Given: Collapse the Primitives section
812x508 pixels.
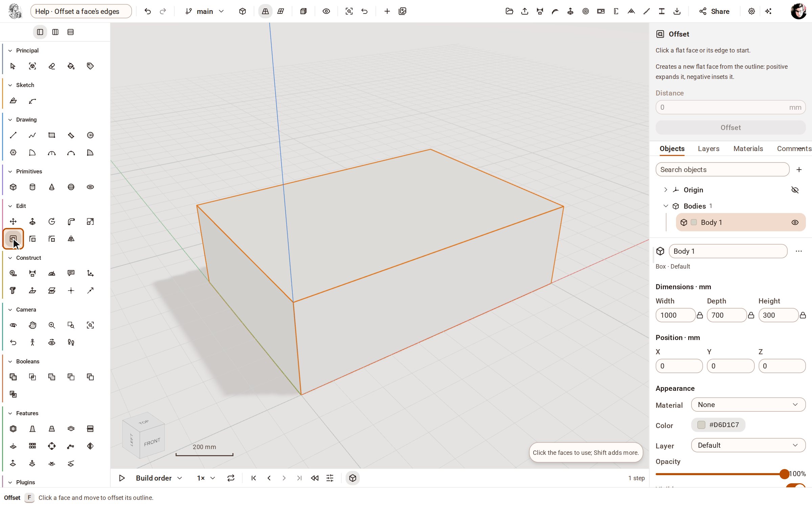Looking at the screenshot, I should (x=10, y=171).
